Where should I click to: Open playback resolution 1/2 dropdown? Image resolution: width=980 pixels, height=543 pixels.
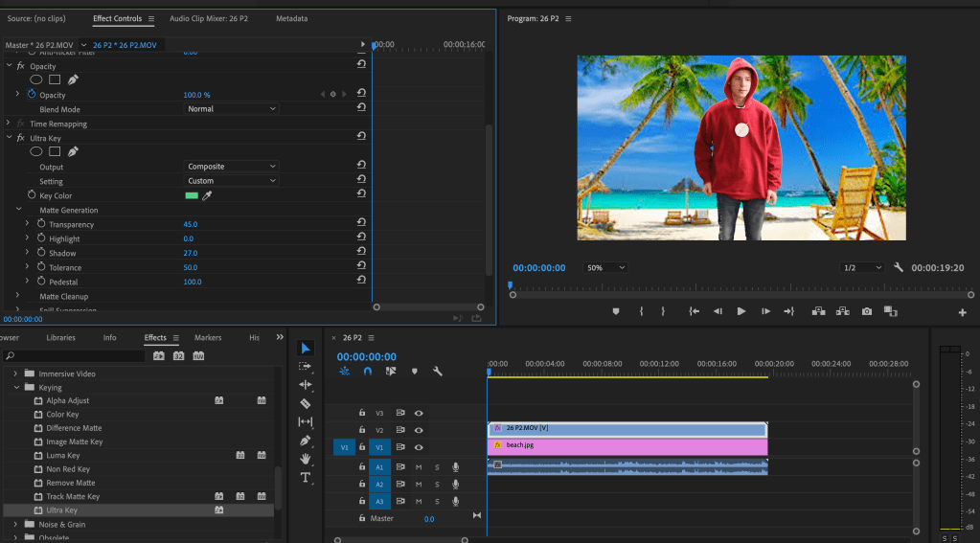(x=862, y=267)
